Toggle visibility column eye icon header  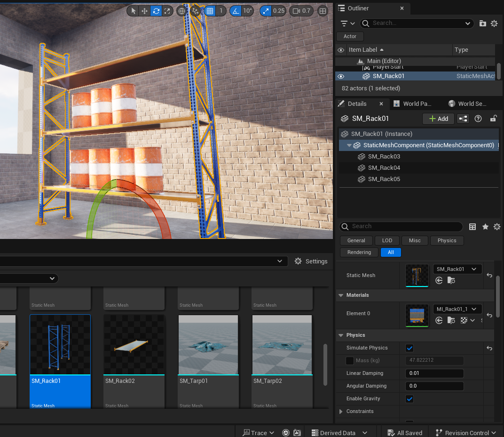point(341,50)
